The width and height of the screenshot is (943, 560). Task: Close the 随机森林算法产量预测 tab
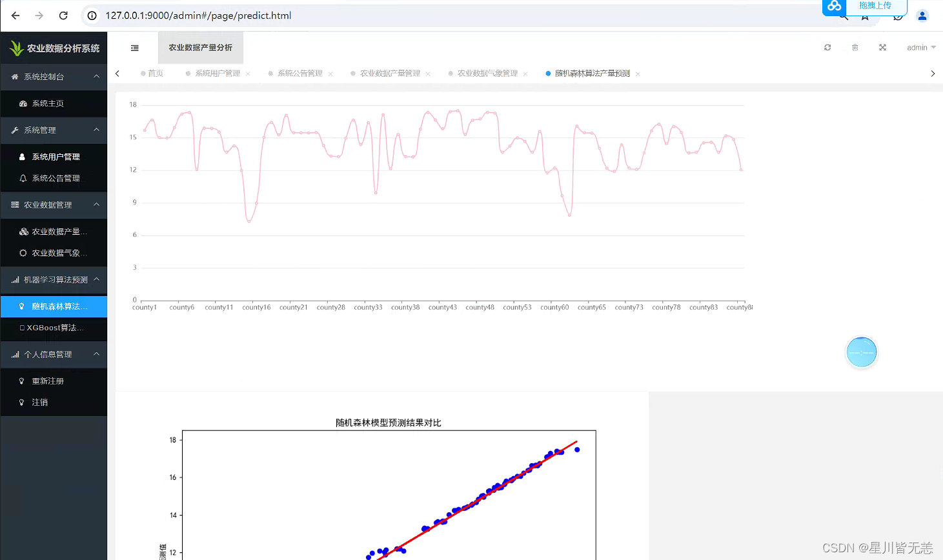coord(638,74)
